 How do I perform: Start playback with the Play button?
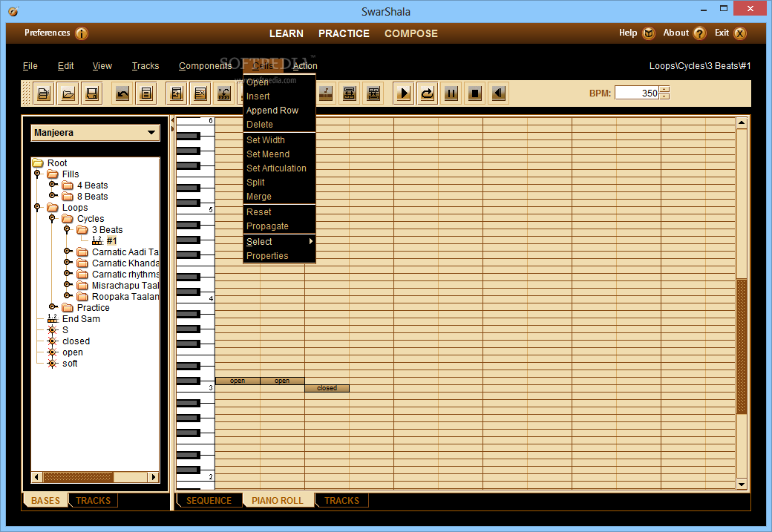(404, 93)
